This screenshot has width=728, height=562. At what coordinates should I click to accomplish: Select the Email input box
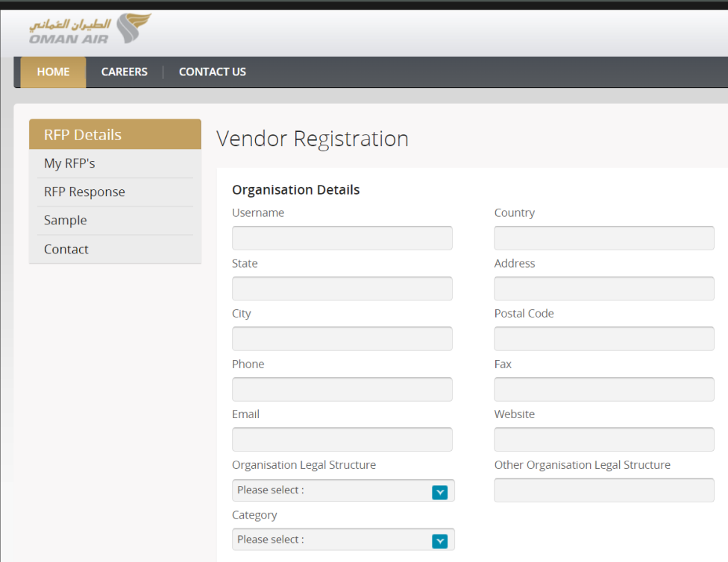point(342,440)
